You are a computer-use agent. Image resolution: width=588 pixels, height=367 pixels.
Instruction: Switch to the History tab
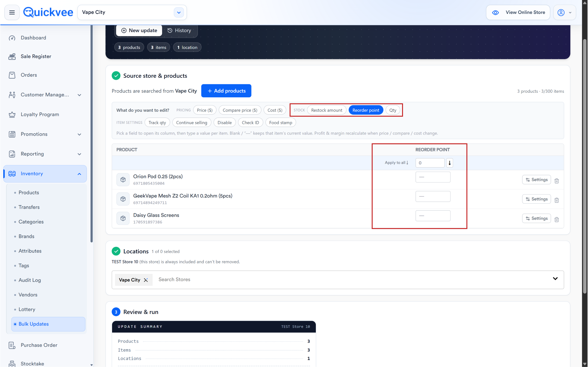179,30
